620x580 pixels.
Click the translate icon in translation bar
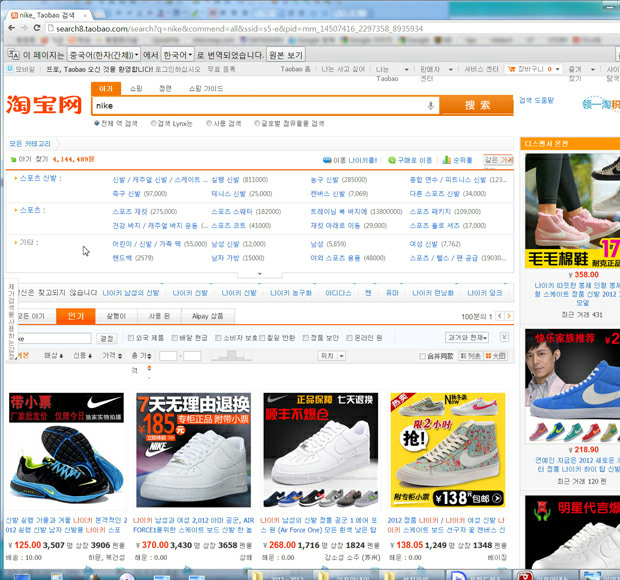pyautogui.click(x=13, y=54)
